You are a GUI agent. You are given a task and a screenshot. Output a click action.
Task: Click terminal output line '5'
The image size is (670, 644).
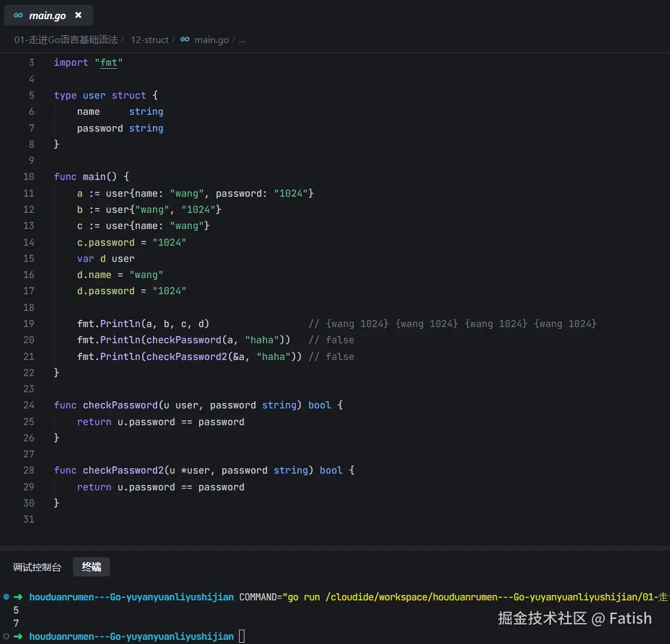pyautogui.click(x=16, y=611)
